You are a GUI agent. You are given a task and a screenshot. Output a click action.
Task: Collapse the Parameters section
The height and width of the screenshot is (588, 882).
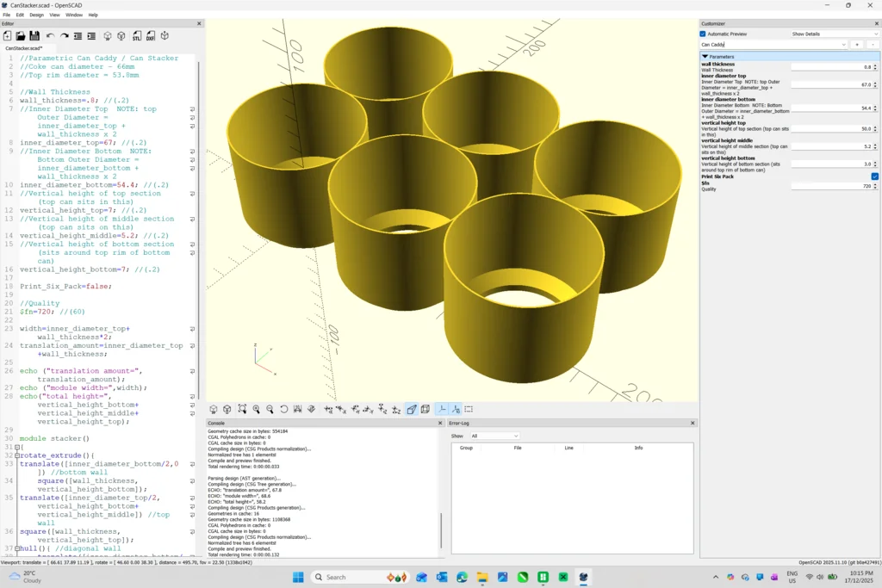pyautogui.click(x=705, y=57)
